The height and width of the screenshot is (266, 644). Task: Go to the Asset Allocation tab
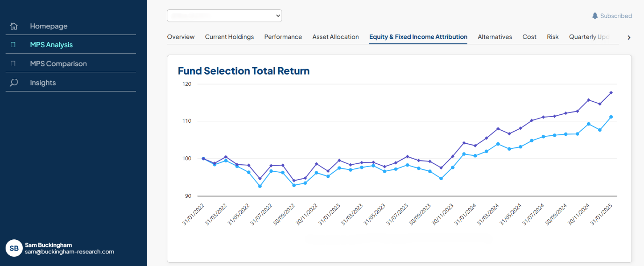(x=336, y=37)
